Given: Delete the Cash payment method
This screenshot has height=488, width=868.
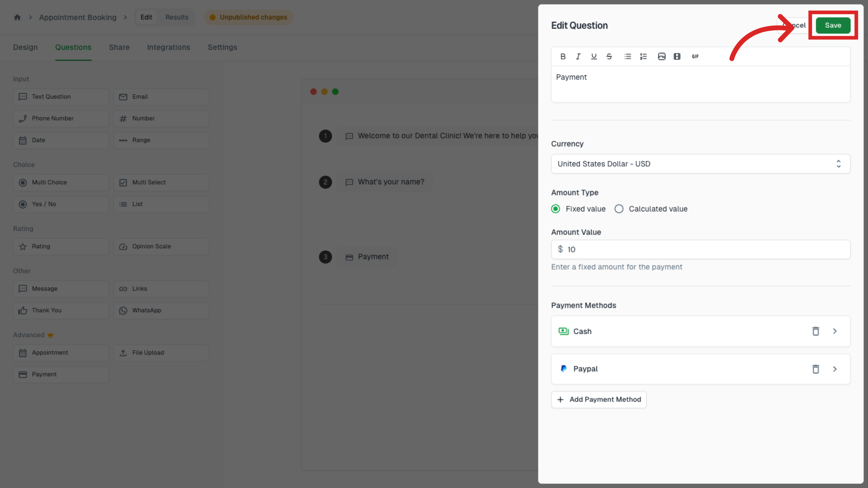Looking at the screenshot, I should coord(816,331).
